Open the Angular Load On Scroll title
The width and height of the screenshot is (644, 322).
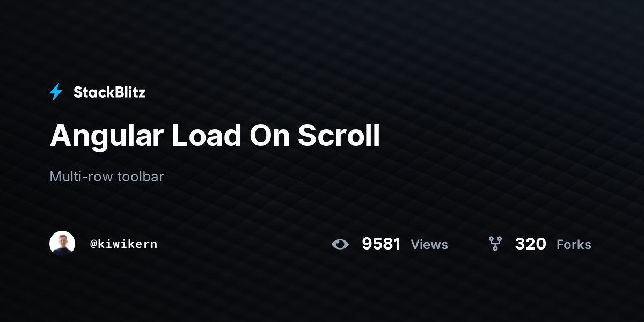[x=215, y=135]
